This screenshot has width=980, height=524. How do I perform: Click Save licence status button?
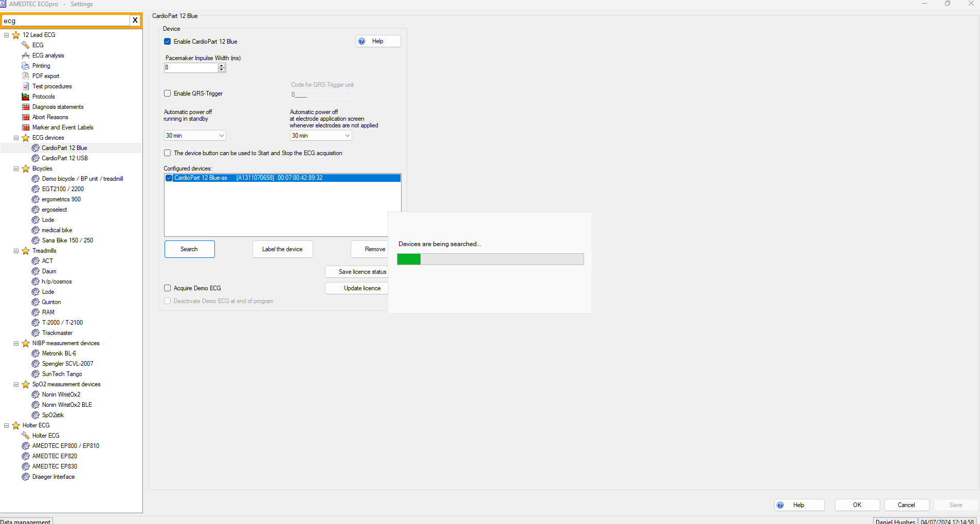point(357,272)
